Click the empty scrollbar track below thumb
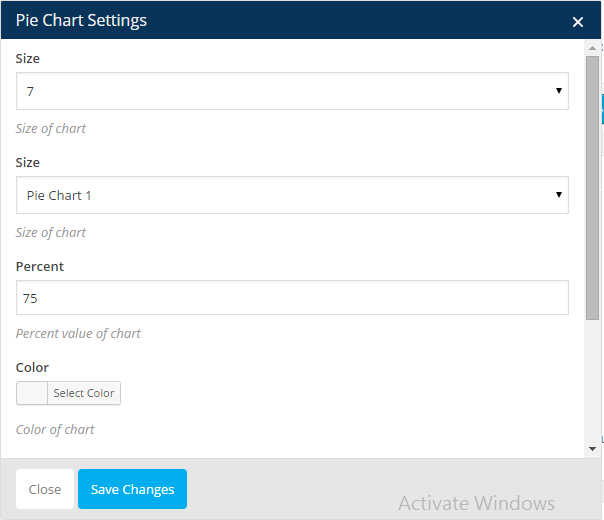 click(x=592, y=381)
